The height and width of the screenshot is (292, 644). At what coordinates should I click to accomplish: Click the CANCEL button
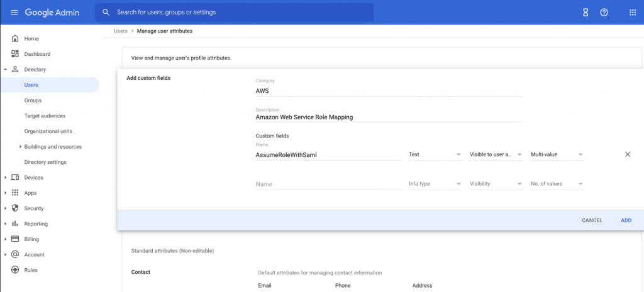click(x=592, y=220)
